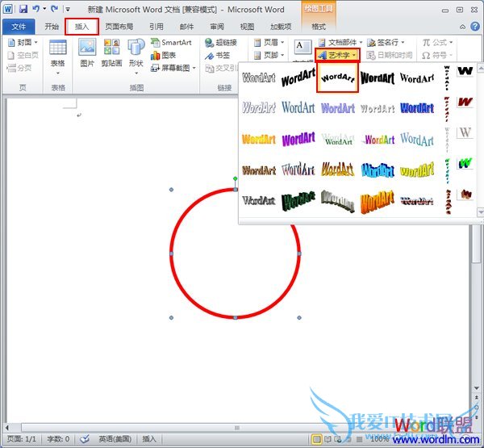Open the 屏幕截图 screenshot dropdown
This screenshot has height=448, width=484.
tap(173, 68)
